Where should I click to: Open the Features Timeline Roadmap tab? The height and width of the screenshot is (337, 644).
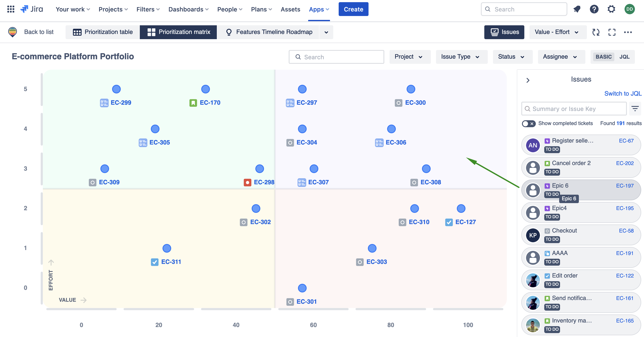[269, 32]
